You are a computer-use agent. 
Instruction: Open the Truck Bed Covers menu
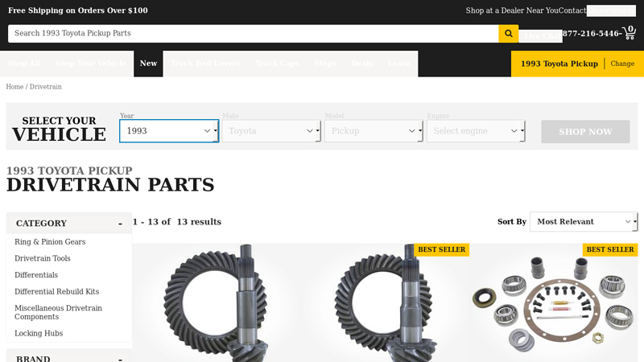click(x=205, y=64)
